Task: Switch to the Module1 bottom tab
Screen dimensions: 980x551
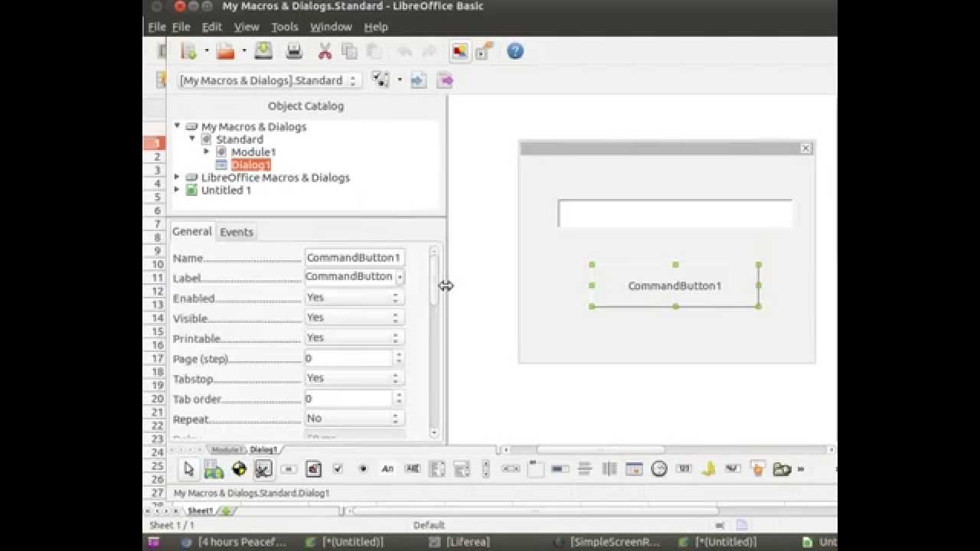Action: (x=226, y=450)
